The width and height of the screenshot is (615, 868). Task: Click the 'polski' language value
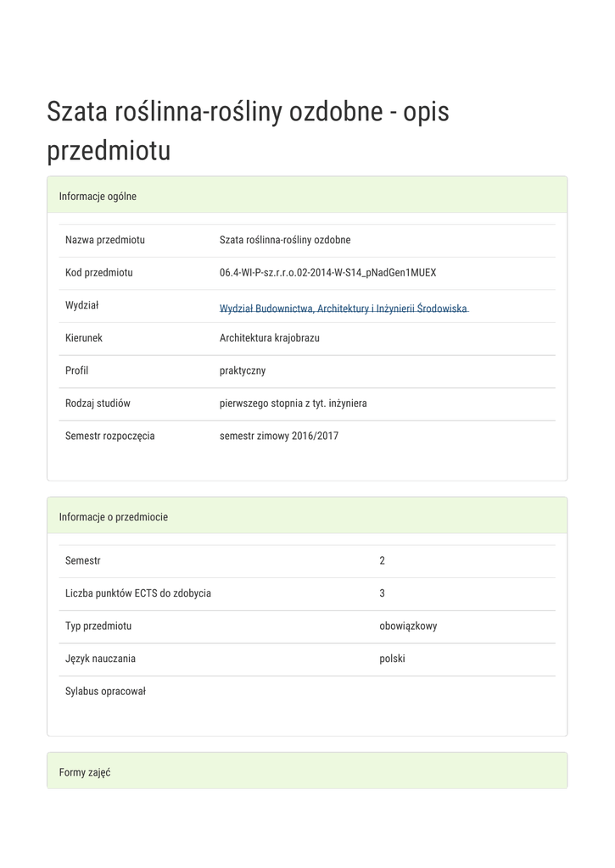[392, 659]
